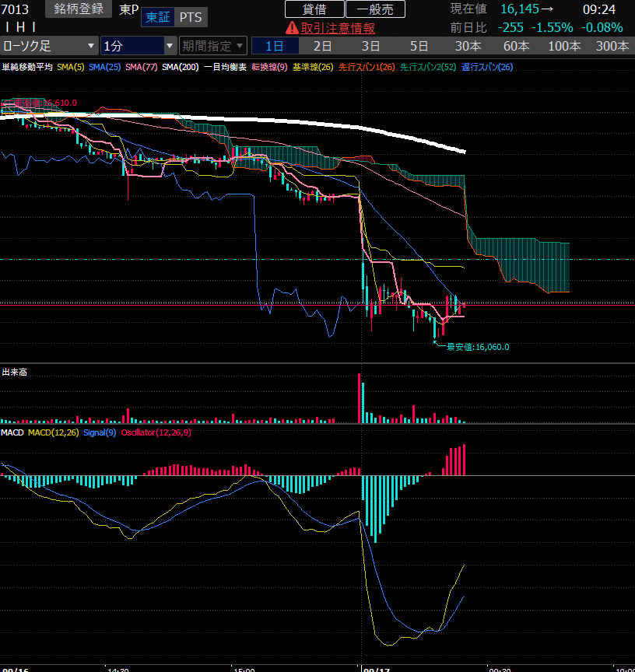Click the Oscillator(12,26,9) legend label
Image resolution: width=635 pixels, height=672 pixels.
156,432
